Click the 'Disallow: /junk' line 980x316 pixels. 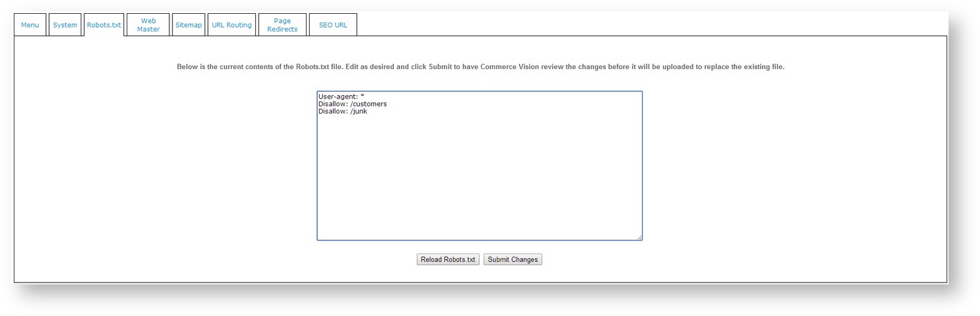[343, 111]
